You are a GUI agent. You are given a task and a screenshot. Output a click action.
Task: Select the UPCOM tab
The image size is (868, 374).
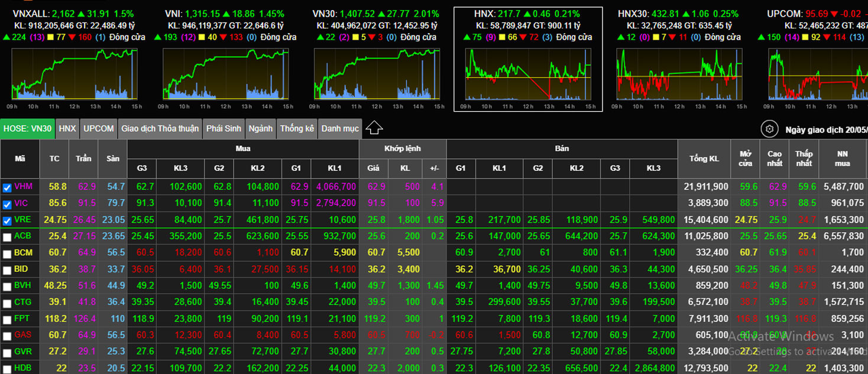pyautogui.click(x=98, y=129)
